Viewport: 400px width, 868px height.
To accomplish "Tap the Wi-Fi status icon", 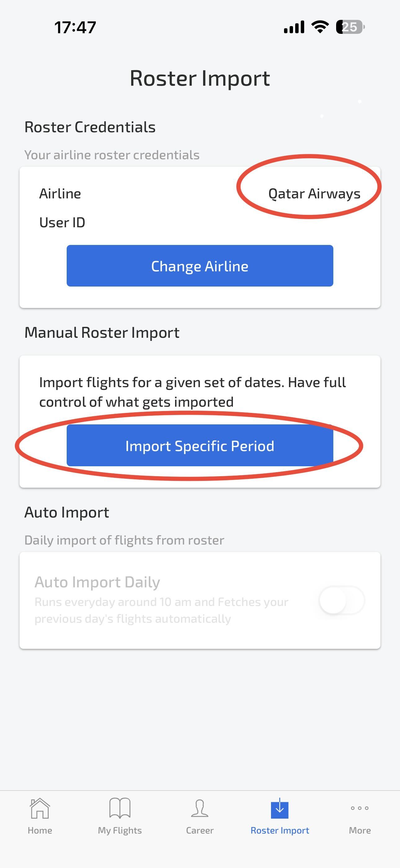I will coord(320,27).
